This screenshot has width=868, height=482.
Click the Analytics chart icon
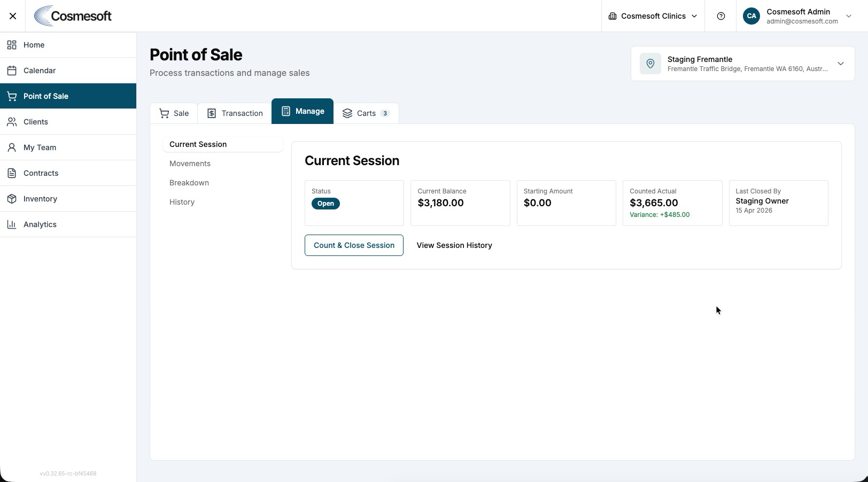point(12,224)
